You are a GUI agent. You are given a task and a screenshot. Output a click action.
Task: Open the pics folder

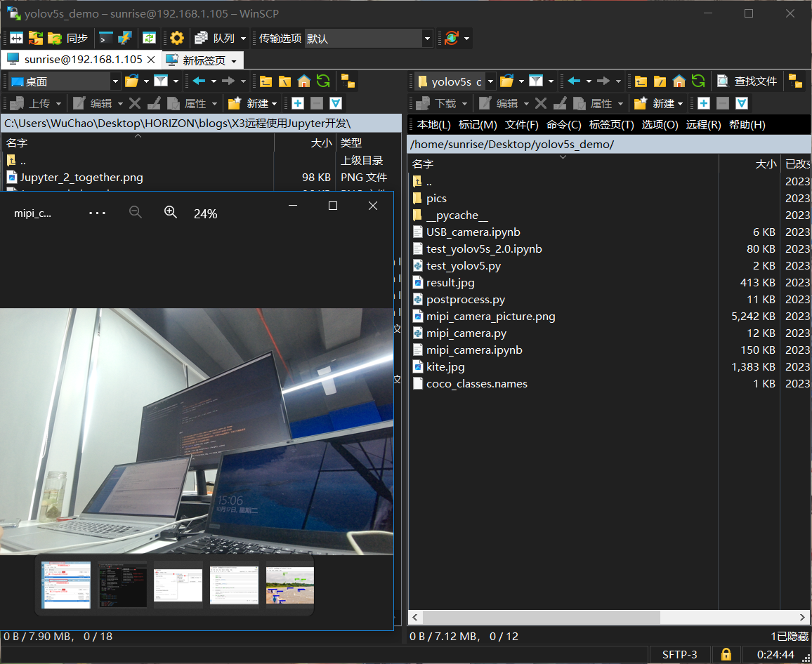[x=436, y=198]
